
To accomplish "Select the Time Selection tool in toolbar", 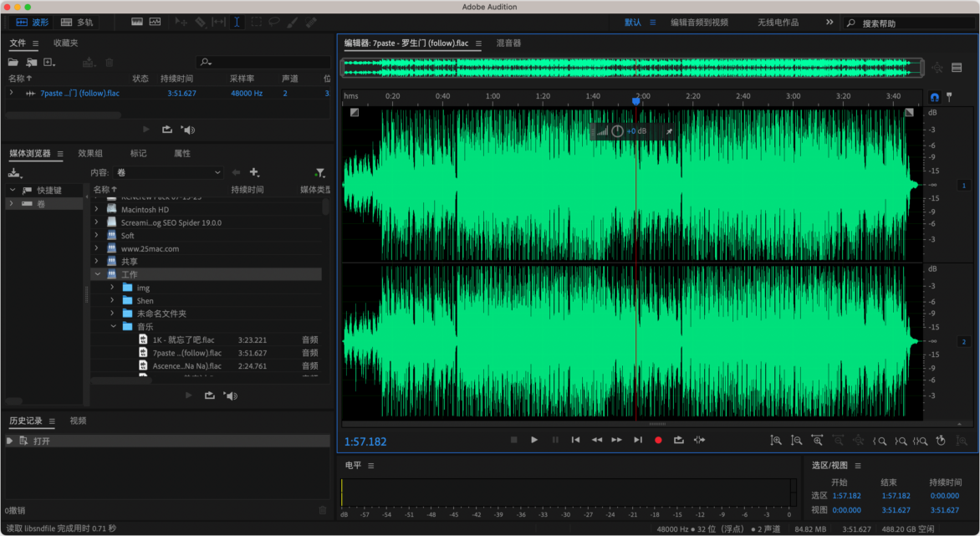I will click(x=237, y=22).
